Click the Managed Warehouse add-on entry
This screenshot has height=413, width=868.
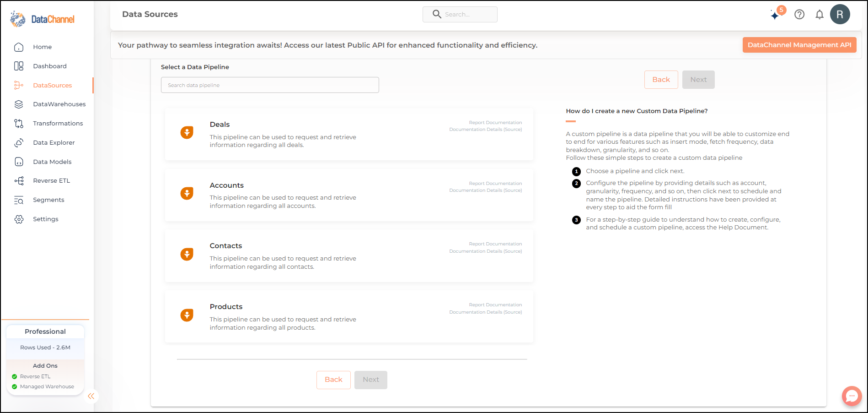coord(43,386)
